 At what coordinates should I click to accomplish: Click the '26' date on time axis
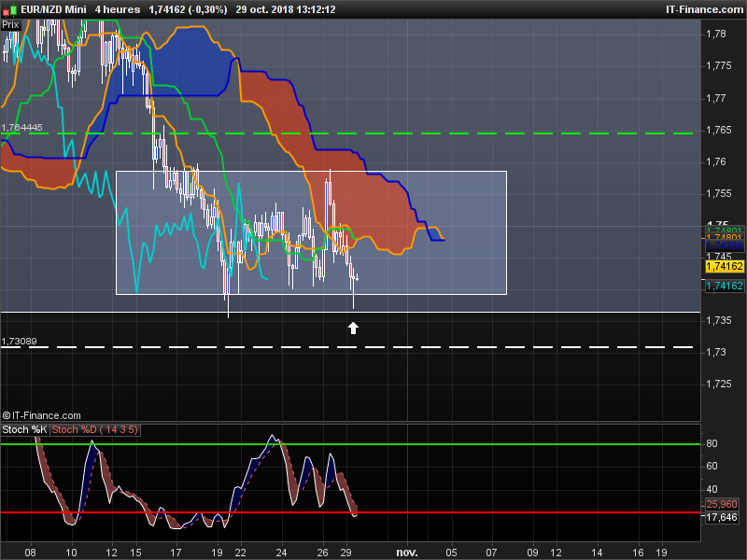click(x=322, y=553)
